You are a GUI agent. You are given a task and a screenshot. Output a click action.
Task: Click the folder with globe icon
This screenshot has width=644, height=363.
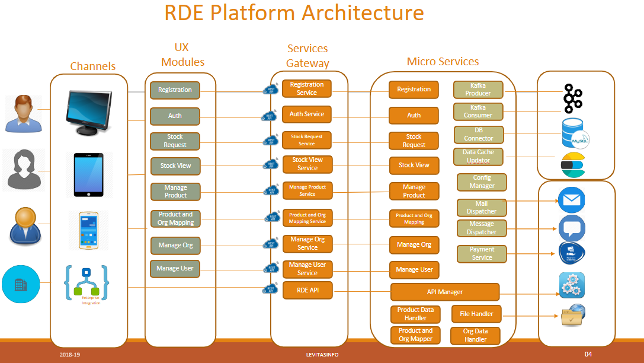[572, 315]
